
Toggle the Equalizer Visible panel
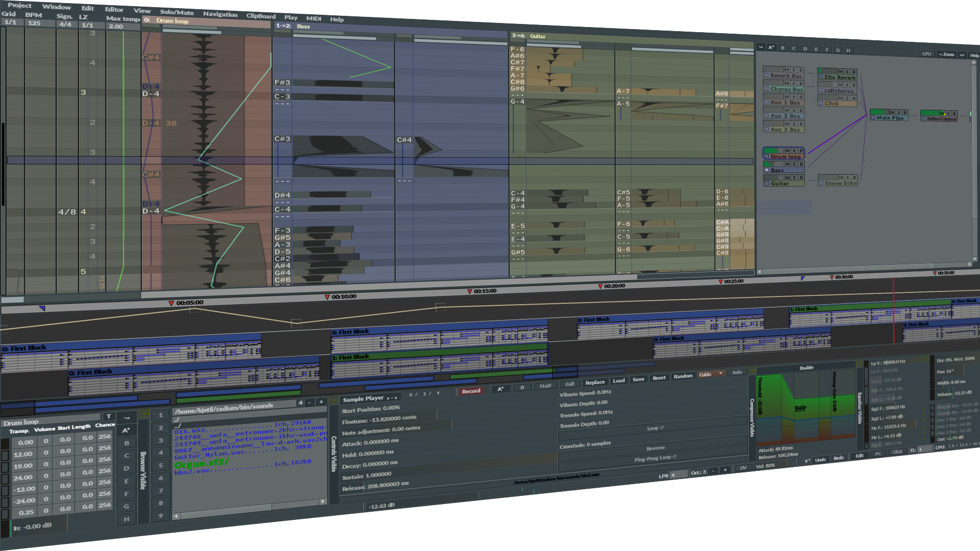pyautogui.click(x=860, y=408)
